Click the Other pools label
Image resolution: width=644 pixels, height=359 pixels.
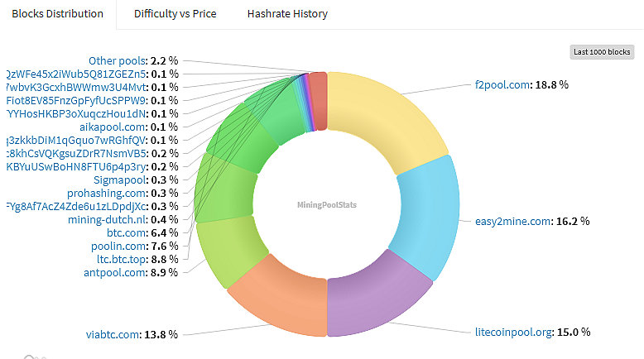[117, 60]
